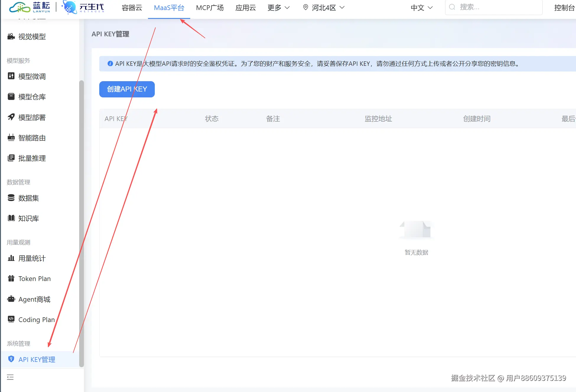The height and width of the screenshot is (392, 576).
Task: Expand the 更多 dropdown
Action: [x=279, y=8]
